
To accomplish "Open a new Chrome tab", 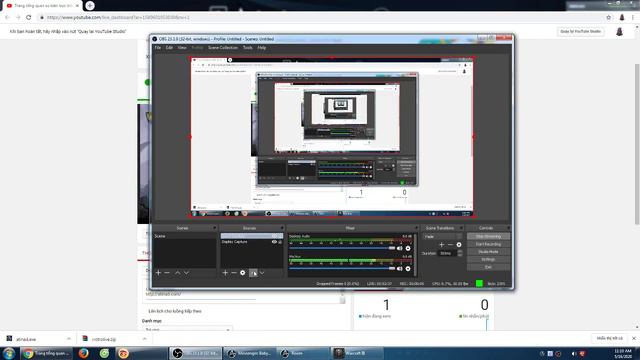I will [x=90, y=6].
